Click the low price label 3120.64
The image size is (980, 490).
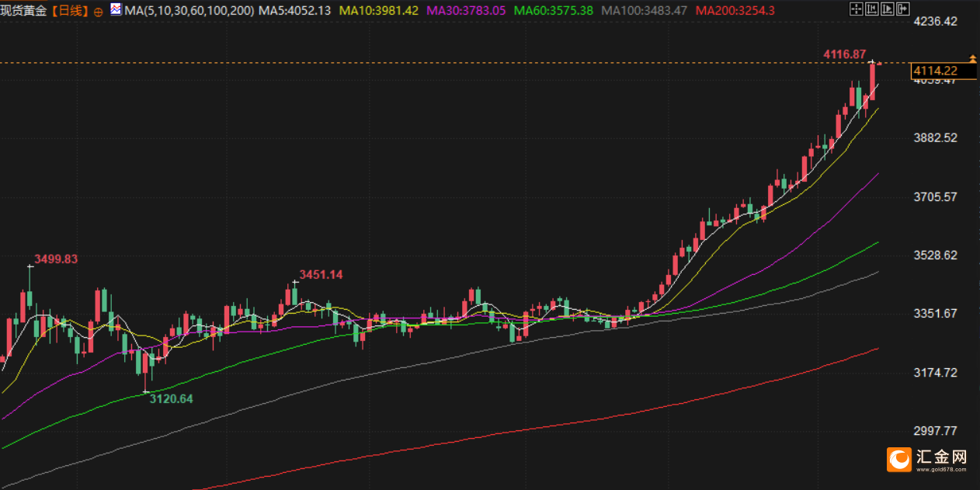pyautogui.click(x=171, y=398)
